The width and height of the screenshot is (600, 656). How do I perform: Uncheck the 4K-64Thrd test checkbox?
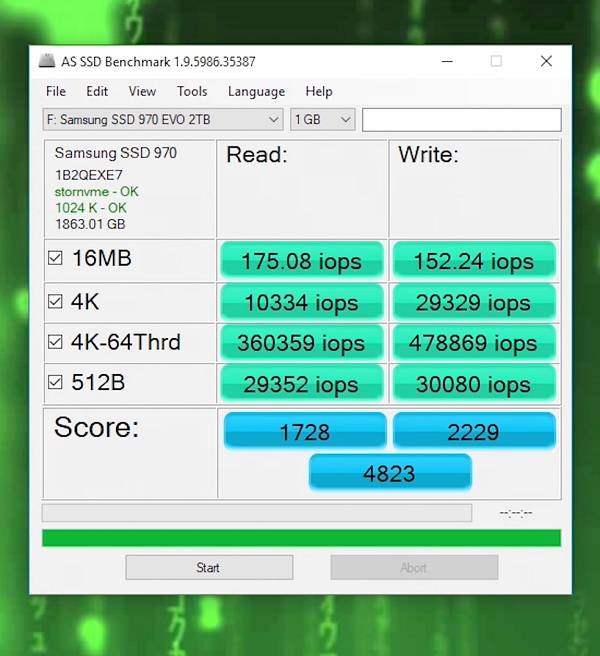[55, 342]
